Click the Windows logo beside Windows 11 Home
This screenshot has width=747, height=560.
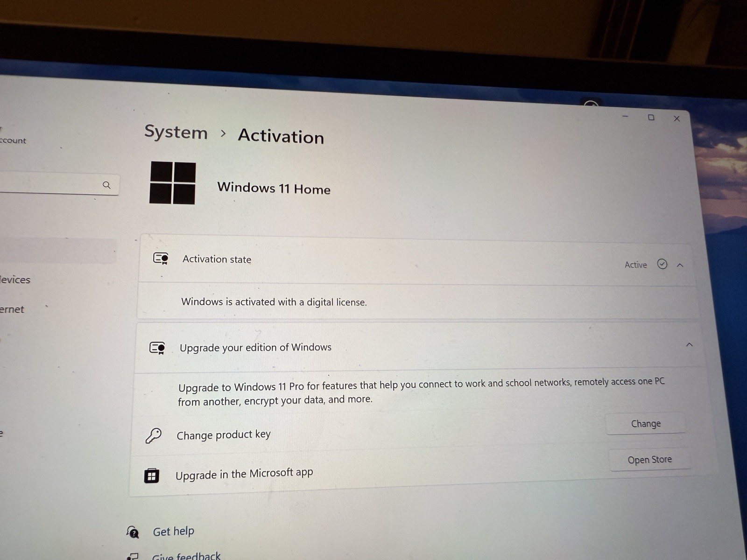click(172, 183)
